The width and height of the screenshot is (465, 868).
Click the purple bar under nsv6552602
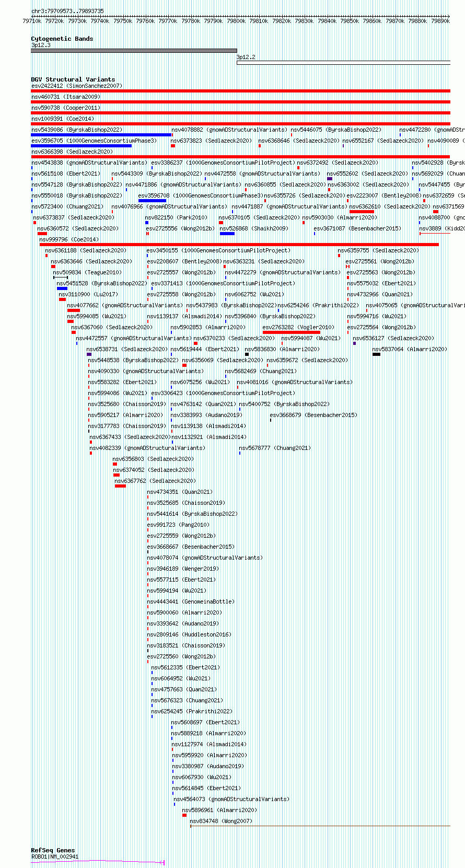(x=330, y=179)
